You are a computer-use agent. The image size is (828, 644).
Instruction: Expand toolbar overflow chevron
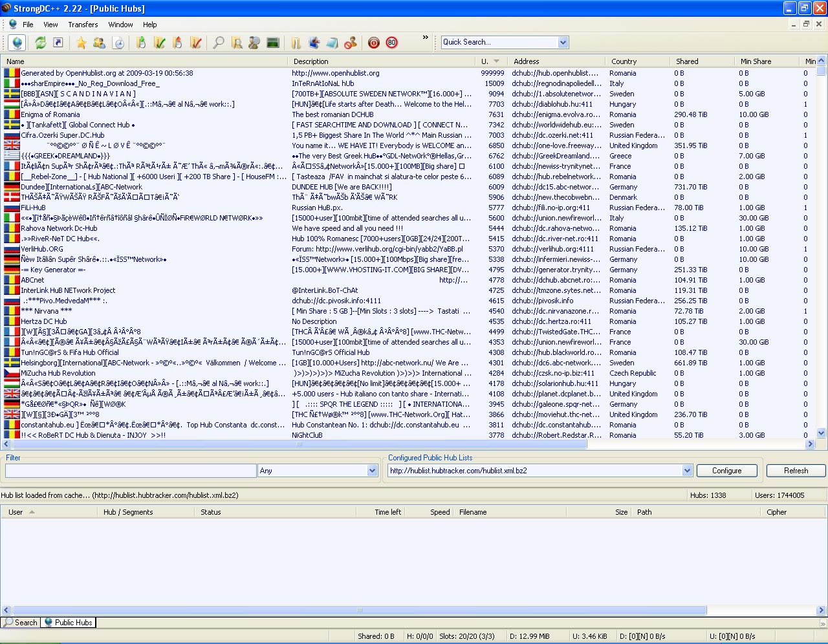pyautogui.click(x=425, y=38)
